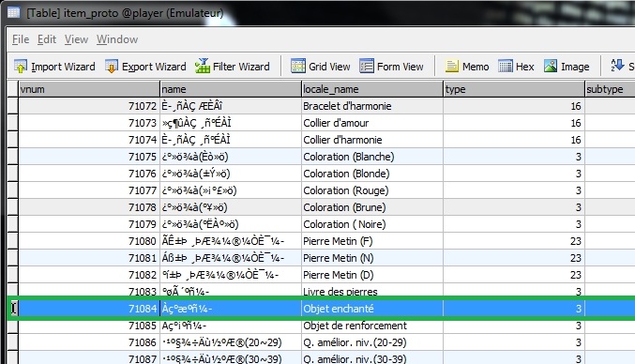Screen dimensions: 635x364
Task: Click the locale_name column header
Action: (x=372, y=89)
